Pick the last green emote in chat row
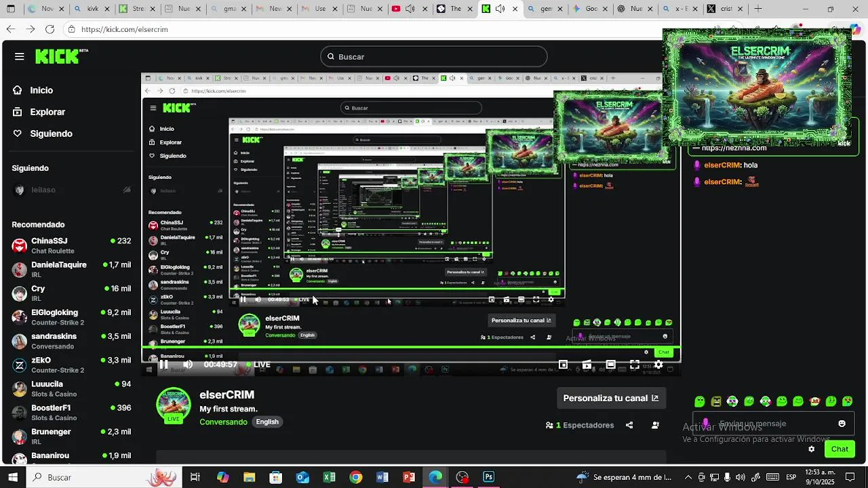Screen dimensions: 868x488 847,401
